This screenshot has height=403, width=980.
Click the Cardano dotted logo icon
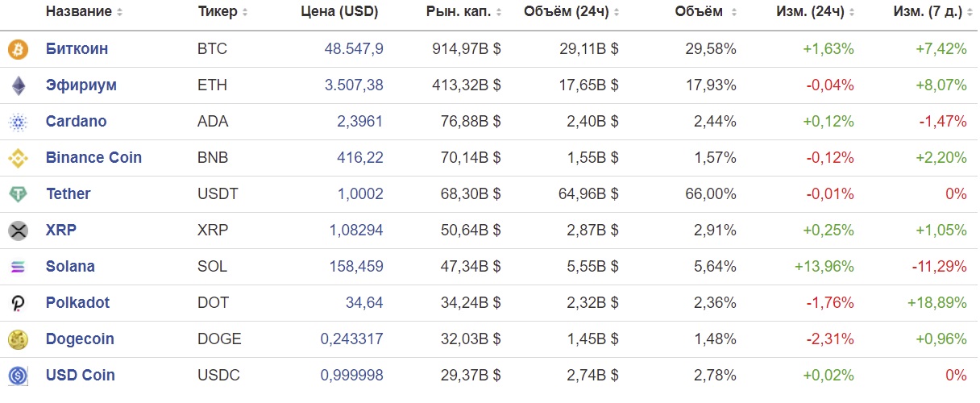[18, 123]
